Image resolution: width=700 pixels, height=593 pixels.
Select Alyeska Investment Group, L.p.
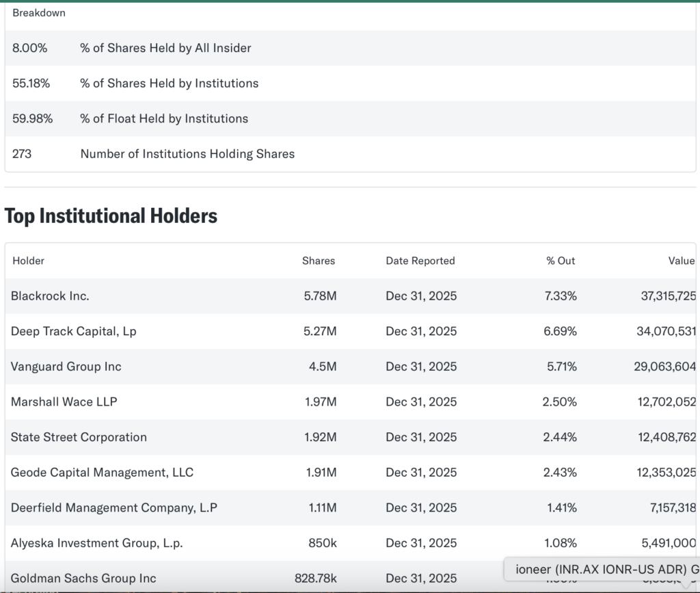(x=96, y=543)
